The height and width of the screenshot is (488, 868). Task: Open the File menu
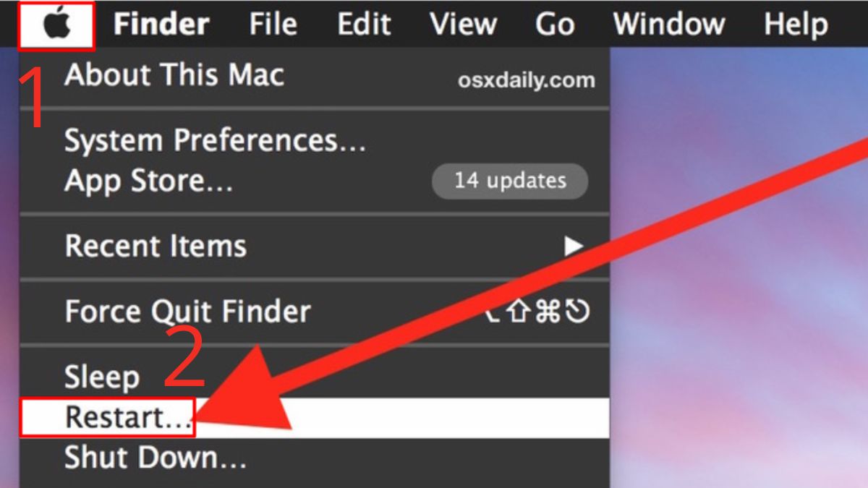[x=273, y=25]
